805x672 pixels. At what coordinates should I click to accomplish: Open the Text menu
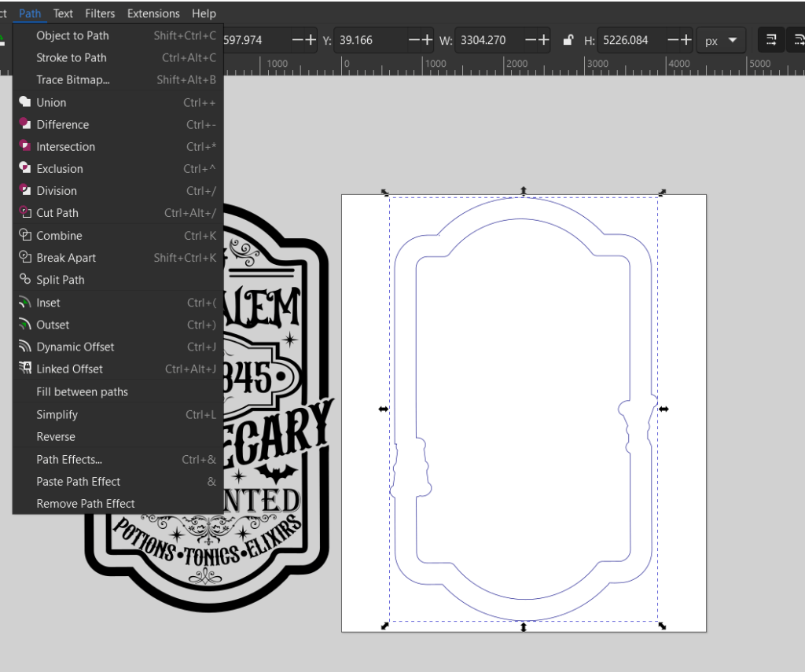pos(63,13)
